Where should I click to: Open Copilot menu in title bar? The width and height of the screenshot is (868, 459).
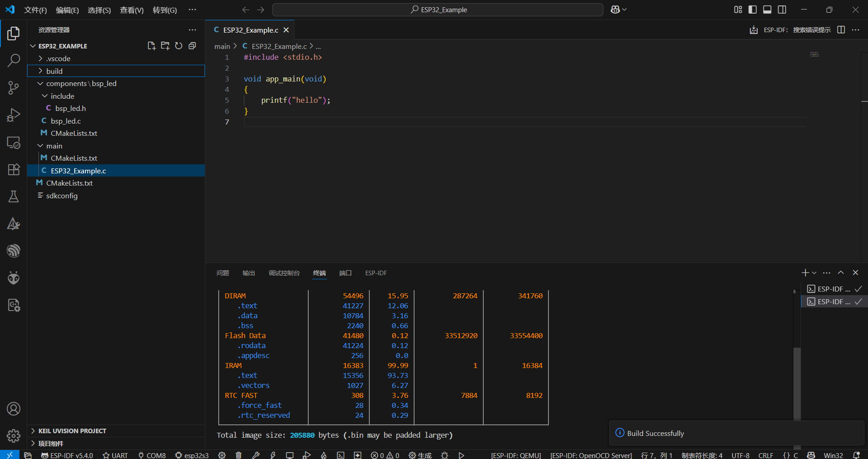pos(618,10)
